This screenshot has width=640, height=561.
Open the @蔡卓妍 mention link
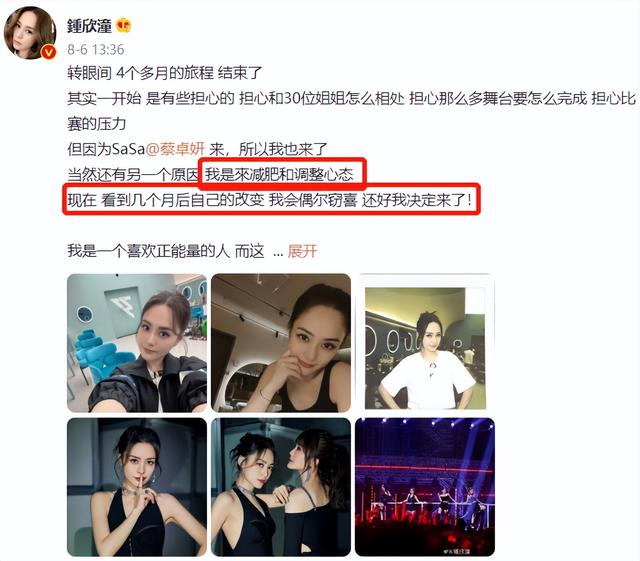(176, 149)
